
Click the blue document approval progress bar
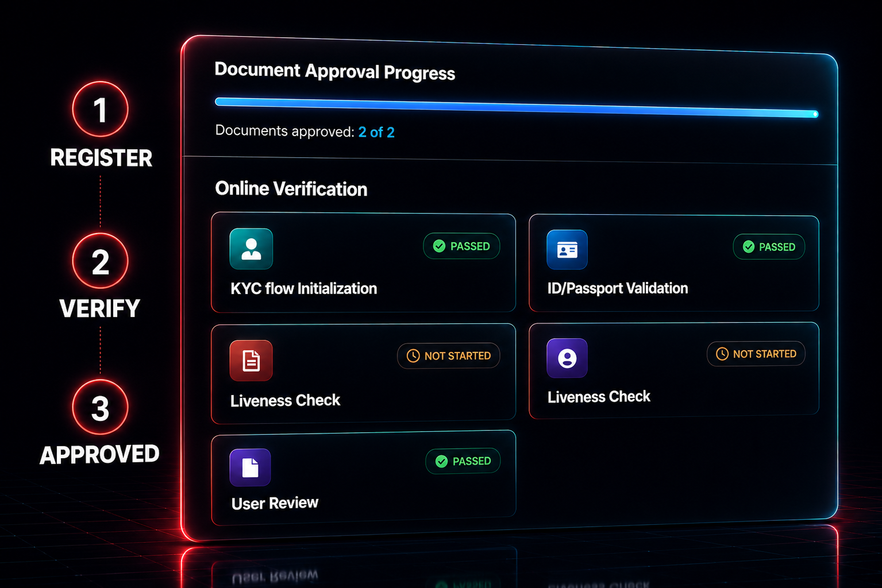pyautogui.click(x=516, y=107)
